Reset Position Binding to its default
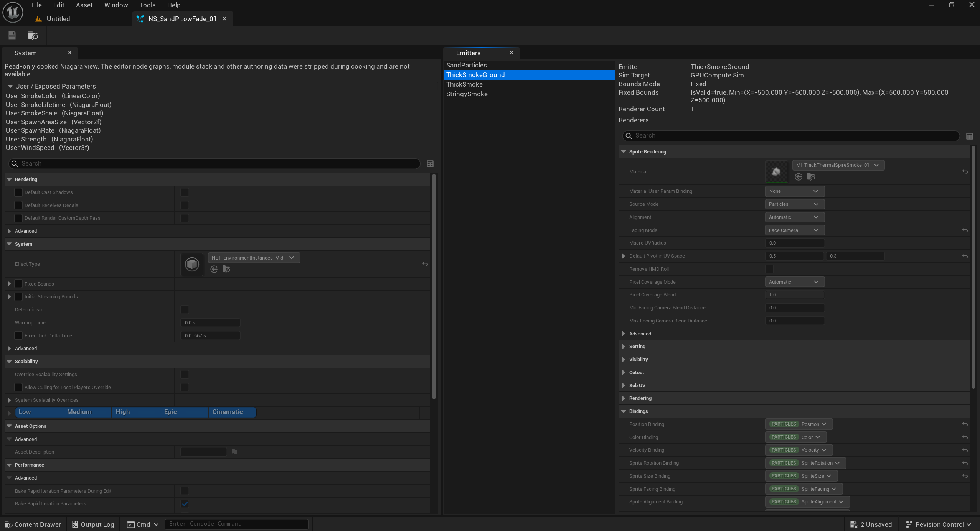This screenshot has width=980, height=531. (x=965, y=424)
